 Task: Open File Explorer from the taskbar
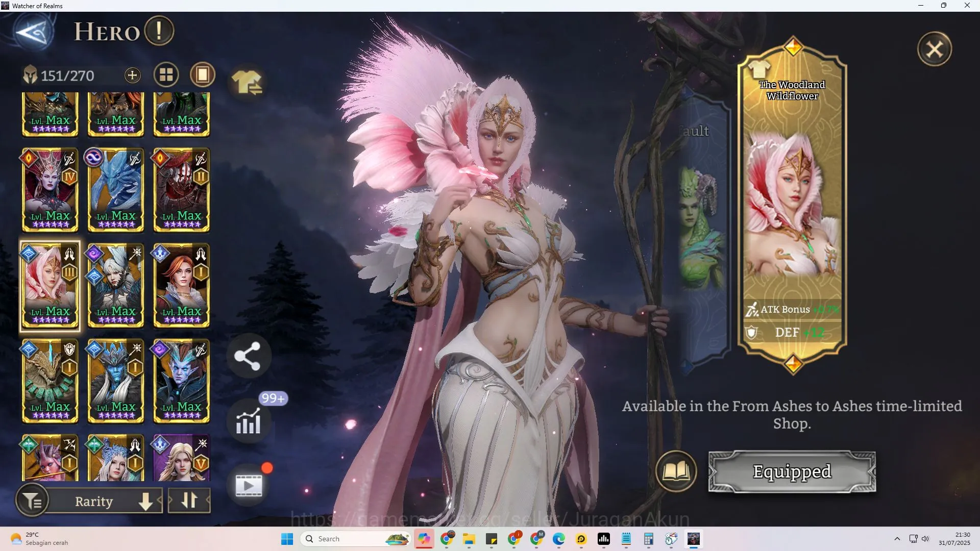coord(469,539)
